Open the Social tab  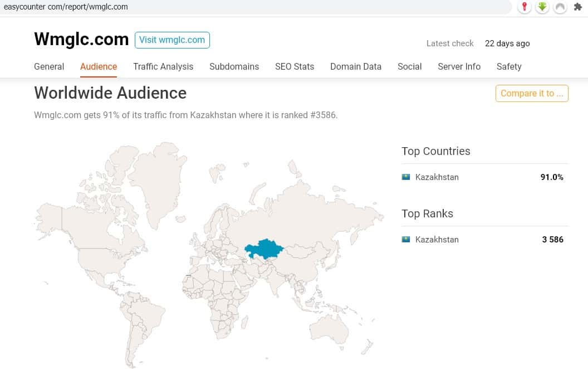(x=409, y=66)
